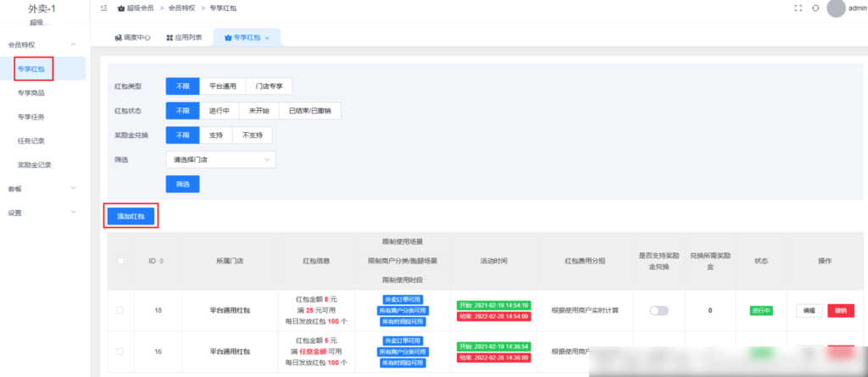Click 撤销 for red packet ID 18
Viewport: 868px width, 377px height.
[841, 311]
